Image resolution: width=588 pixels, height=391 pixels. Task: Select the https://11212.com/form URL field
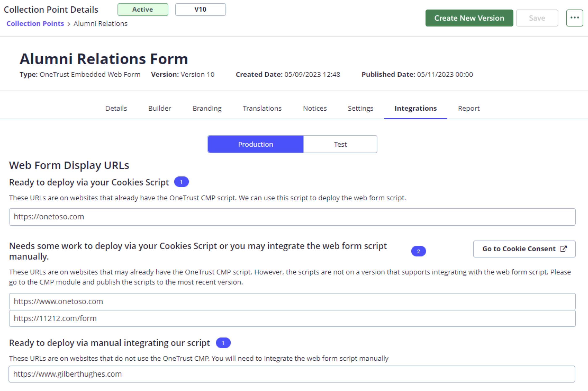pyautogui.click(x=292, y=318)
